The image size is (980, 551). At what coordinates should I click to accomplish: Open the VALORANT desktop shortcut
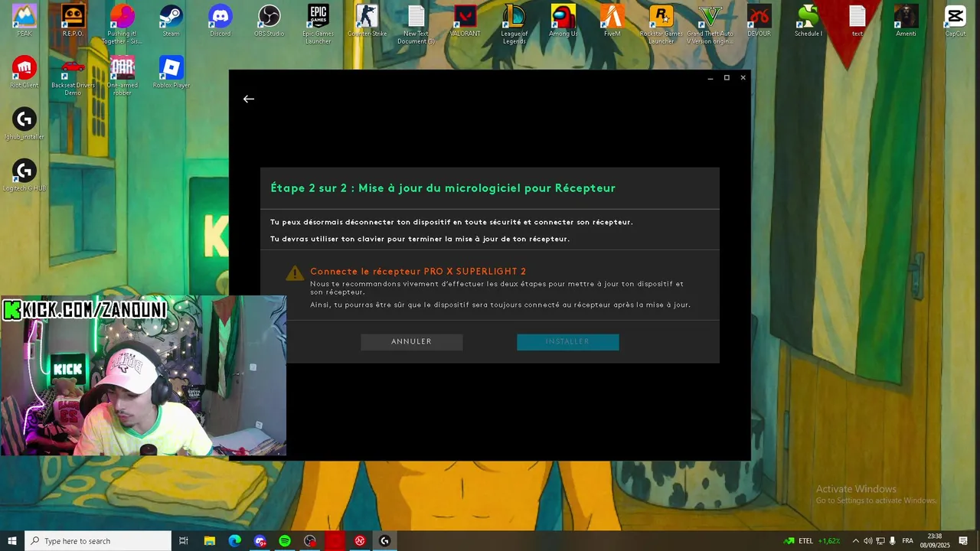[465, 21]
